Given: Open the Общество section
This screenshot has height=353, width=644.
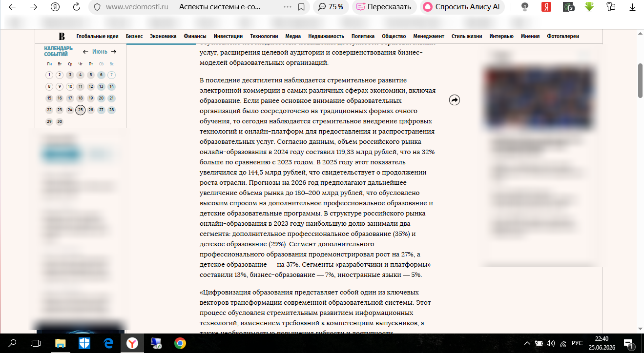Looking at the screenshot, I should click(394, 36).
